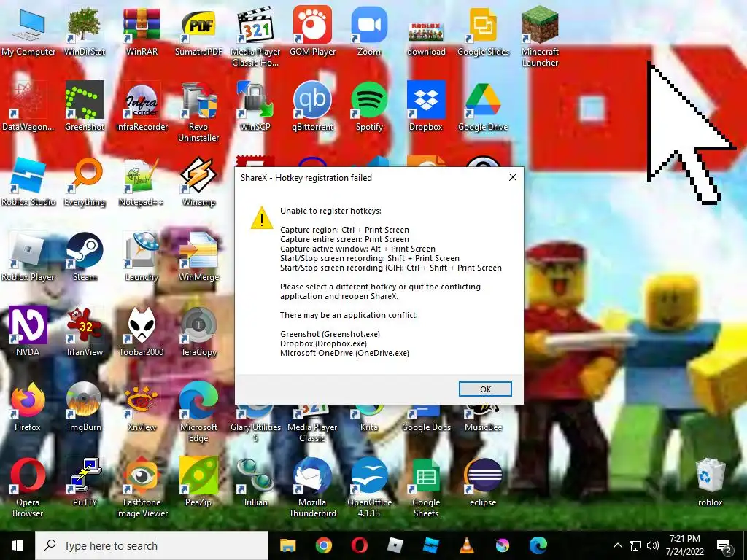Select the Google Sheets desktop icon

click(426, 487)
